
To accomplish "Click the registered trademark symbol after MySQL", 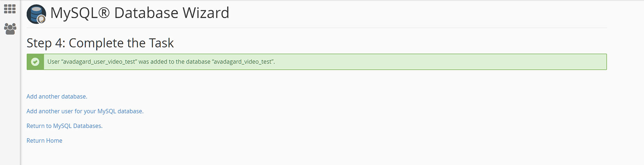I will pyautogui.click(x=104, y=13).
